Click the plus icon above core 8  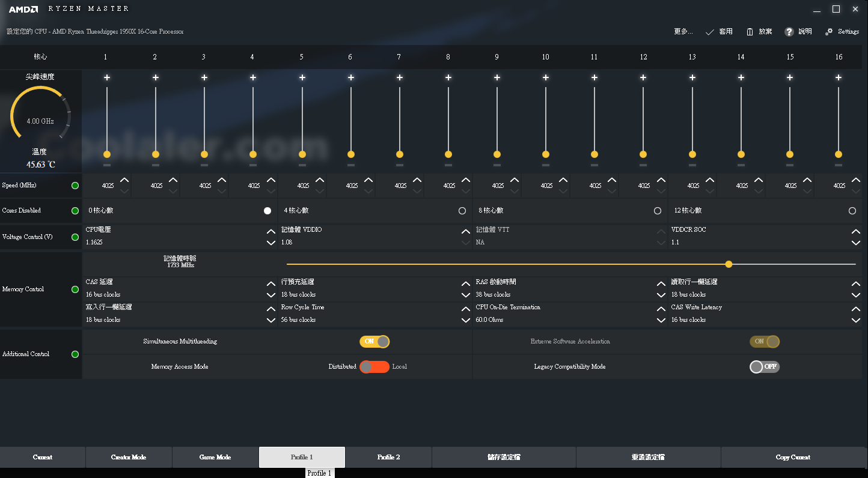(x=448, y=77)
